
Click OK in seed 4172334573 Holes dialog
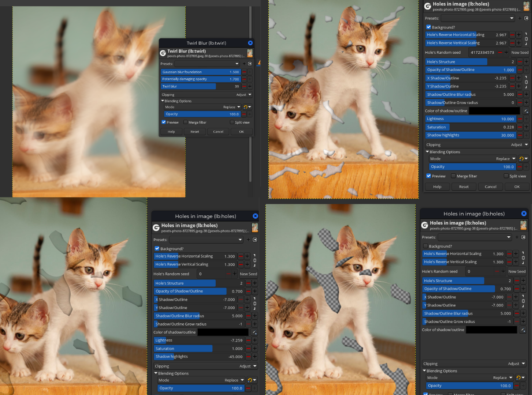coord(517,187)
